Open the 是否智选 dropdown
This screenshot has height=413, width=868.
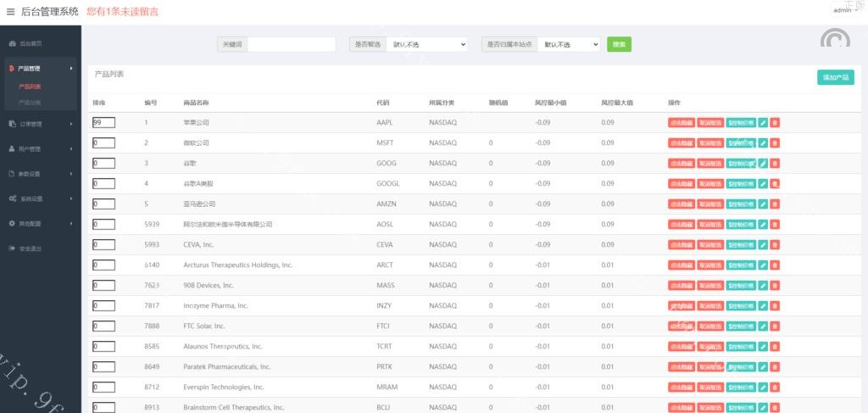point(428,44)
